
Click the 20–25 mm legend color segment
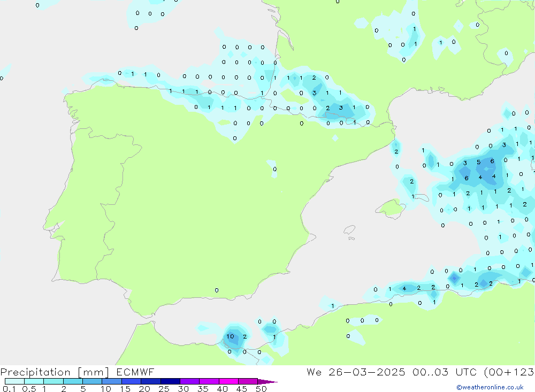coord(150,381)
